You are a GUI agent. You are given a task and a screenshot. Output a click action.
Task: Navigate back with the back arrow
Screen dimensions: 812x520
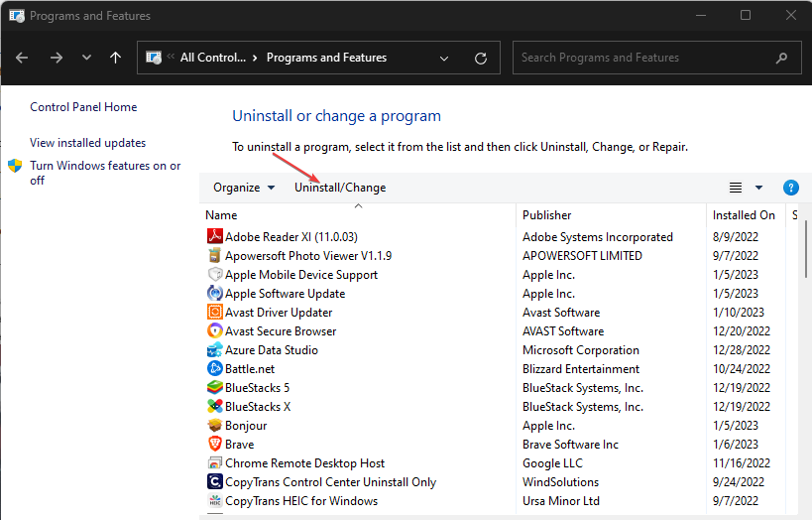[23, 58]
